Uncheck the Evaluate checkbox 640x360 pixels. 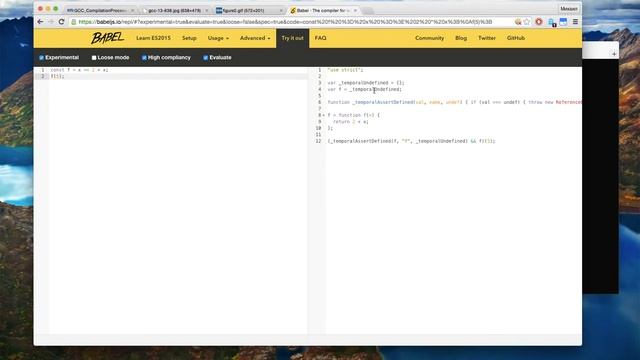pos(205,58)
